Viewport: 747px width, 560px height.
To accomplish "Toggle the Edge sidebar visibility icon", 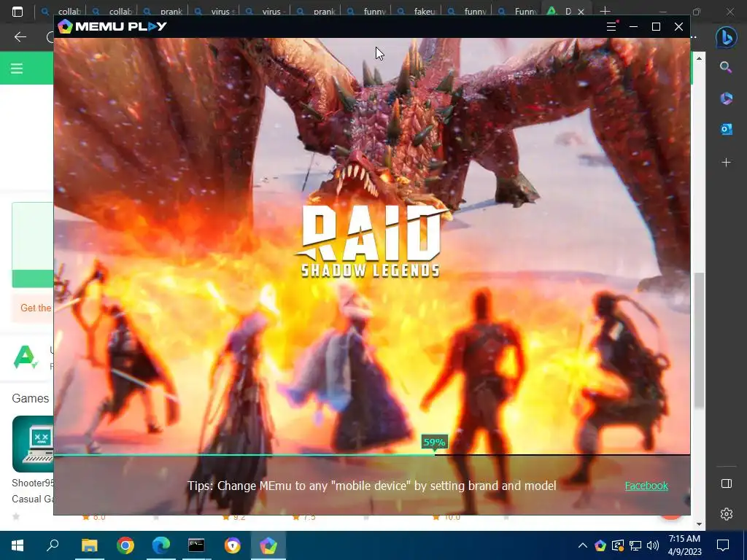I will click(726, 484).
